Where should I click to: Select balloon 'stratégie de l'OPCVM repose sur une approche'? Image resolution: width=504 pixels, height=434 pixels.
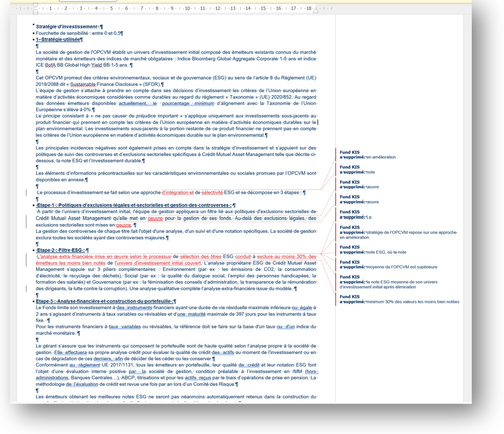[x=399, y=232]
